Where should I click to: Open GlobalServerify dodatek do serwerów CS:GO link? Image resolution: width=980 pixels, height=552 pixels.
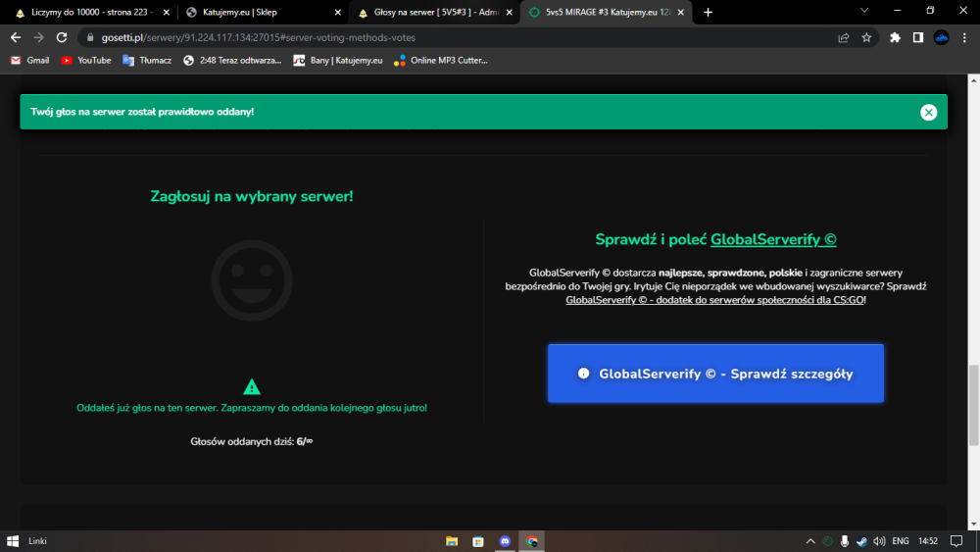(715, 300)
